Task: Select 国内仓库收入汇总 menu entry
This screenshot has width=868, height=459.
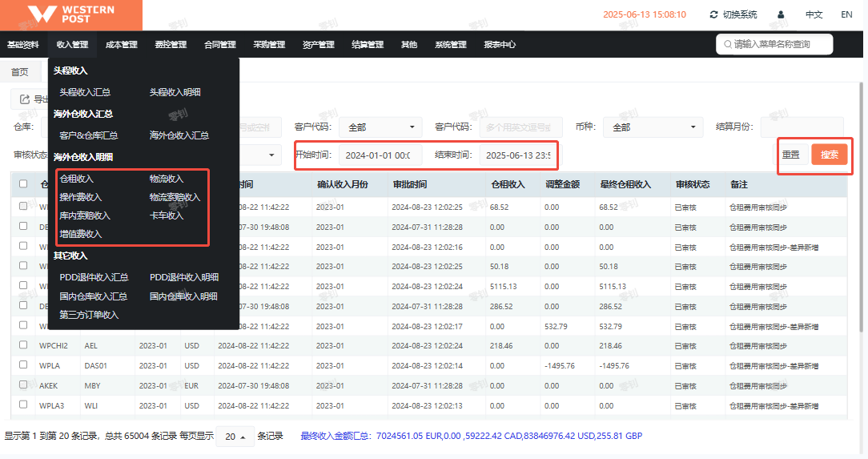Action: (x=93, y=296)
